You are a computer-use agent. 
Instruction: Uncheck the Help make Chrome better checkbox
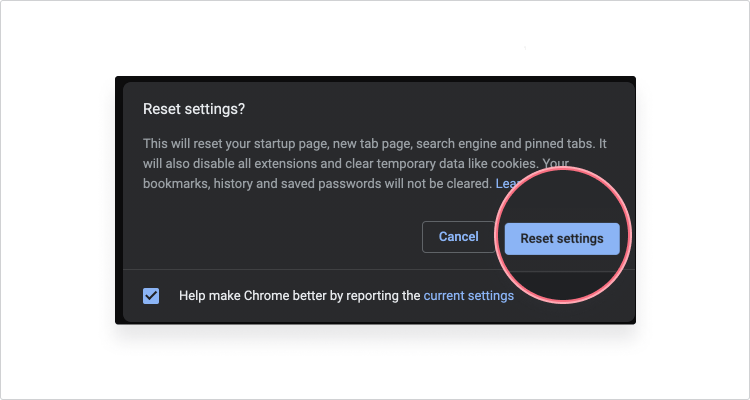(151, 296)
